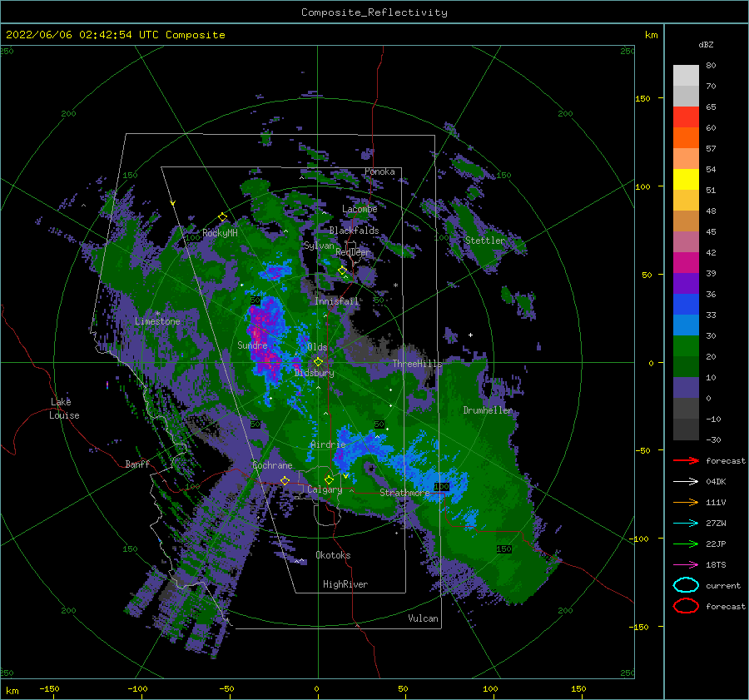Select the yellow 54 dBZ color swatch

click(x=686, y=180)
